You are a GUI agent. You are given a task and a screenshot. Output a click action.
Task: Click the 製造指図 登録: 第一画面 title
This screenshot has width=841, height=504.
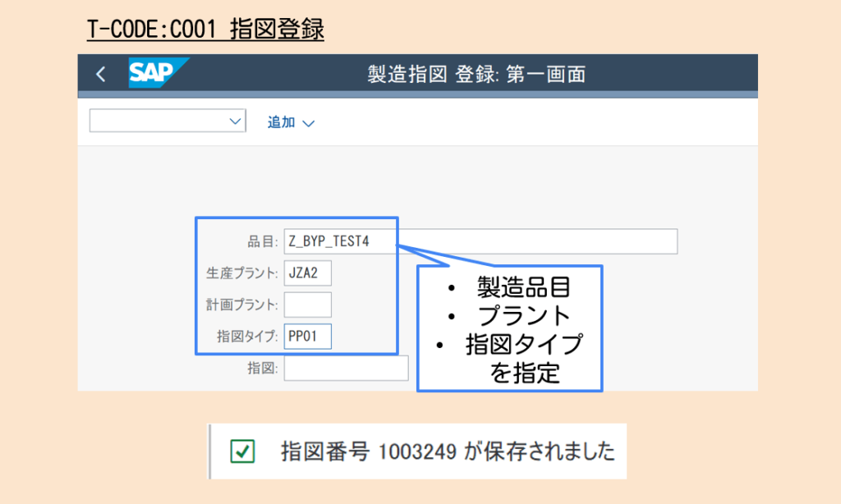476,74
